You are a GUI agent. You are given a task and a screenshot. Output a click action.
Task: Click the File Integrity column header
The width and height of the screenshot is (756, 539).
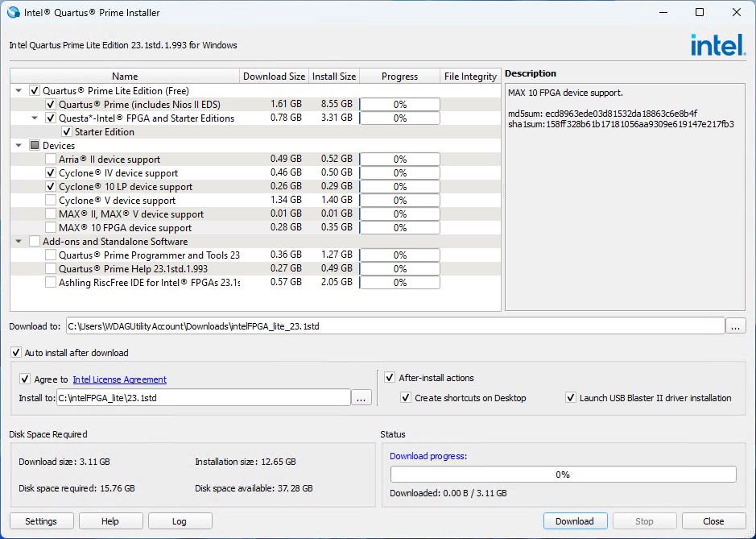470,77
